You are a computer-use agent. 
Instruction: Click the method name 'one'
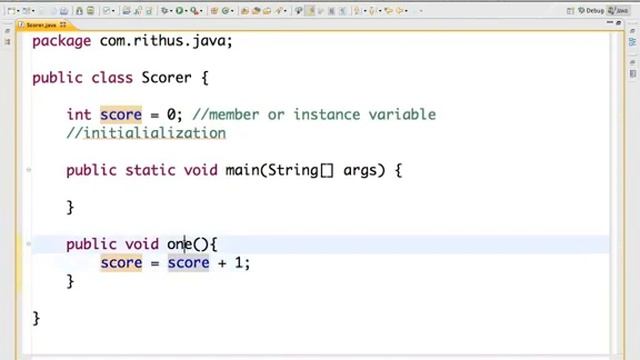pos(180,244)
